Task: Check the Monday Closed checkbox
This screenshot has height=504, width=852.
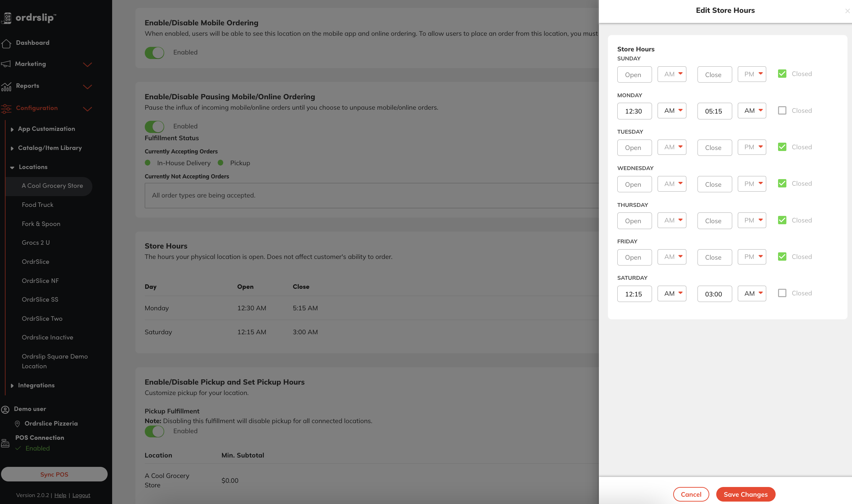Action: pyautogui.click(x=782, y=110)
